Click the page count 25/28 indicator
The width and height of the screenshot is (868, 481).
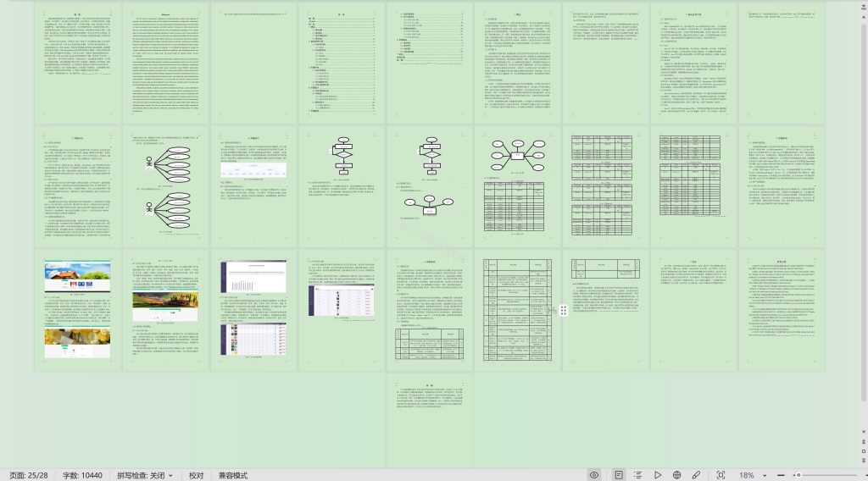tap(29, 475)
